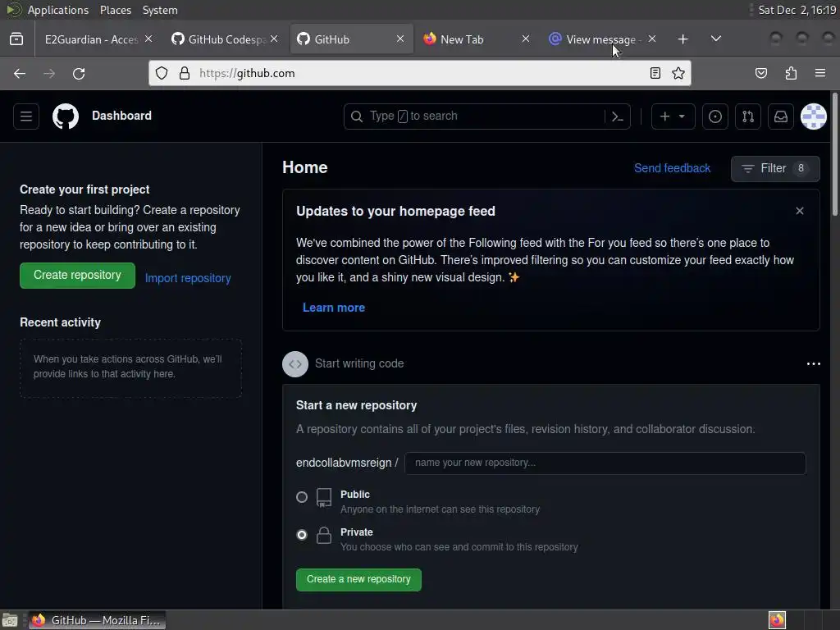Click the browser Back arrow

[20, 73]
